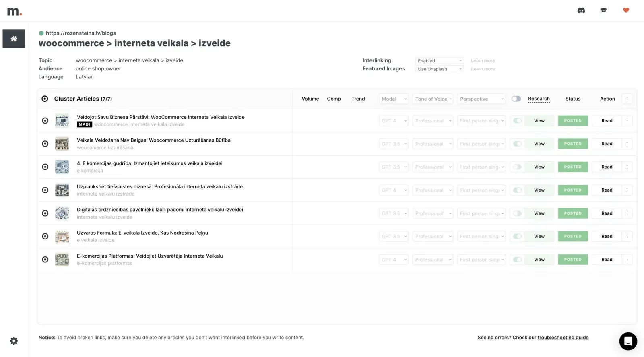The height and width of the screenshot is (357, 644).
Task: Open the rozensteins.lv/blogs site URL
Action: pyautogui.click(x=80, y=33)
